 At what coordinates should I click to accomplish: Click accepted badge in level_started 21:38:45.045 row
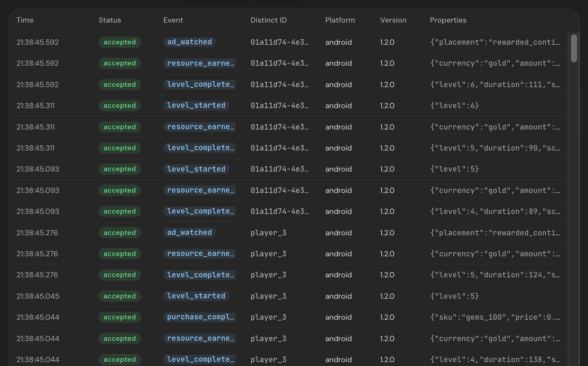click(120, 296)
